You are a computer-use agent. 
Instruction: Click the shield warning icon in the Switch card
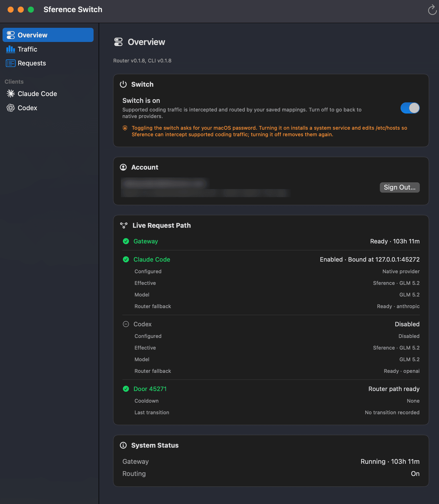125,128
